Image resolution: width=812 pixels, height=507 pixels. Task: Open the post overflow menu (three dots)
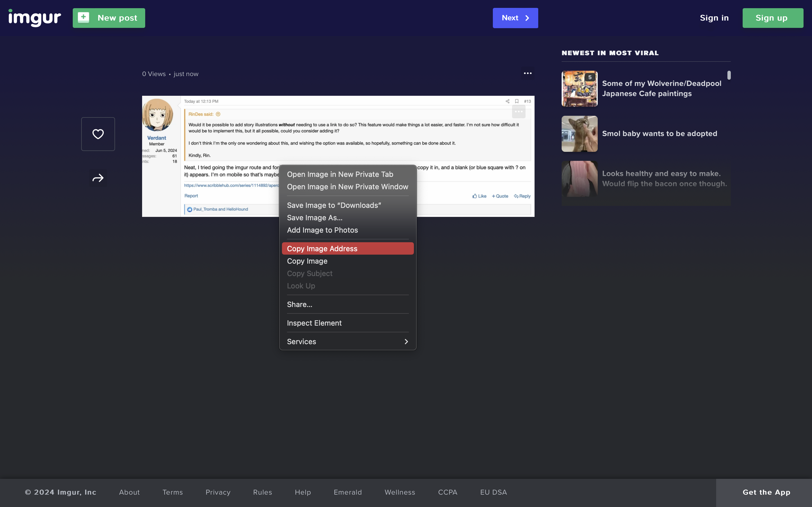click(x=527, y=73)
